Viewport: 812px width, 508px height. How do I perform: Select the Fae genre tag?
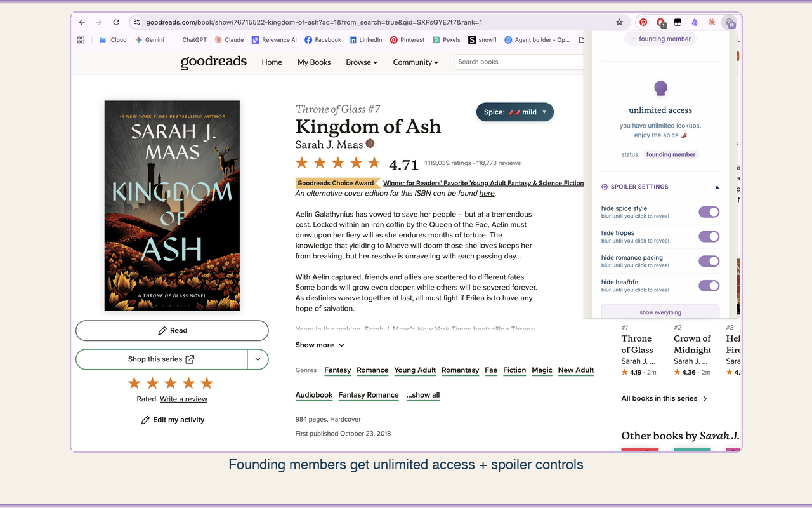(x=491, y=370)
